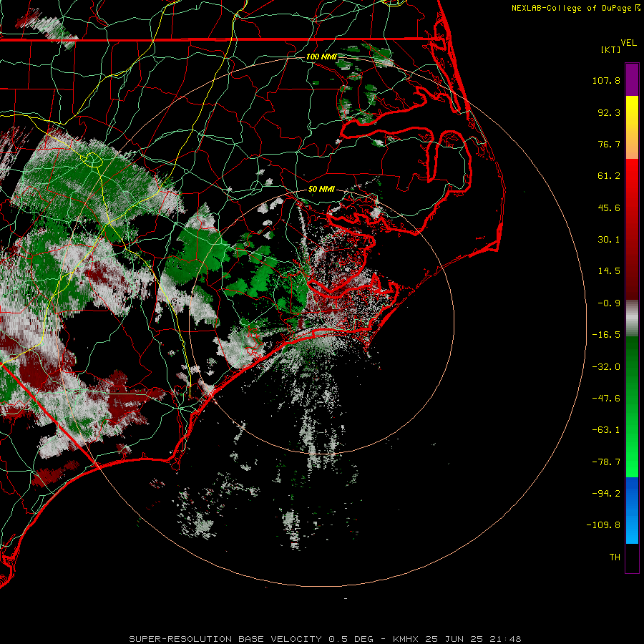The width and height of the screenshot is (644, 644).
Task: Click the 50 NMI range ring label
Action: [x=321, y=190]
